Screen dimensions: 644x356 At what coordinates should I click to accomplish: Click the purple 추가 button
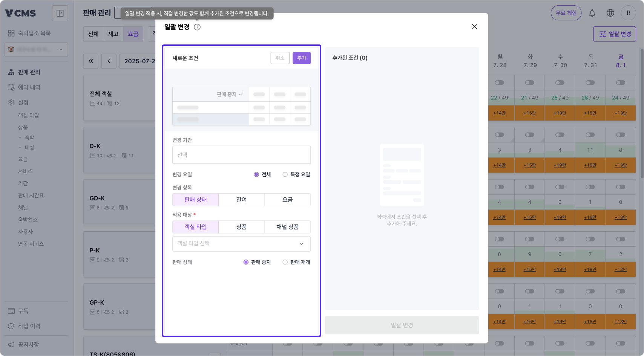click(x=301, y=58)
